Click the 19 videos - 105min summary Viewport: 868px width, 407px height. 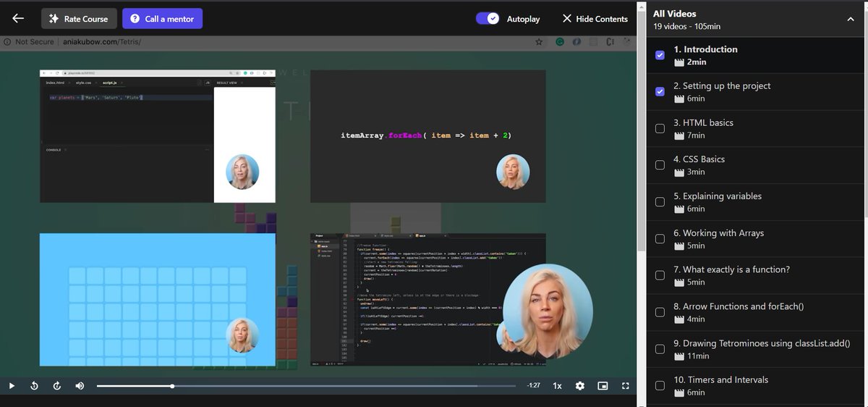pos(686,26)
